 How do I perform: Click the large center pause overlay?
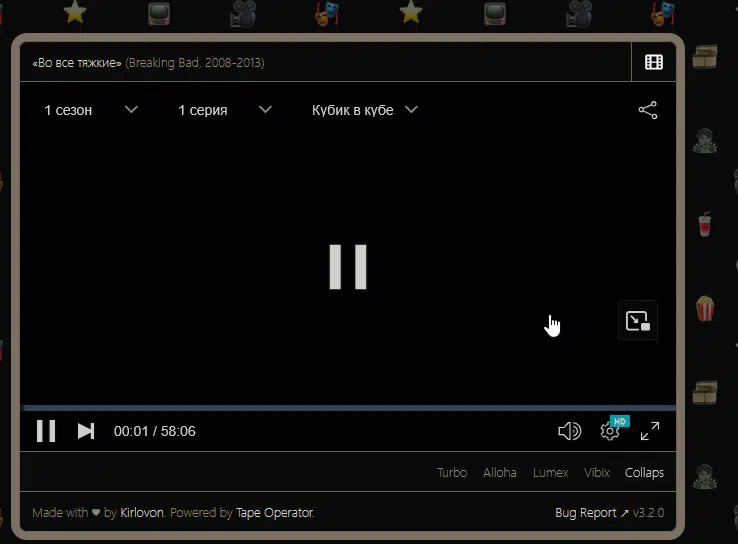click(348, 267)
